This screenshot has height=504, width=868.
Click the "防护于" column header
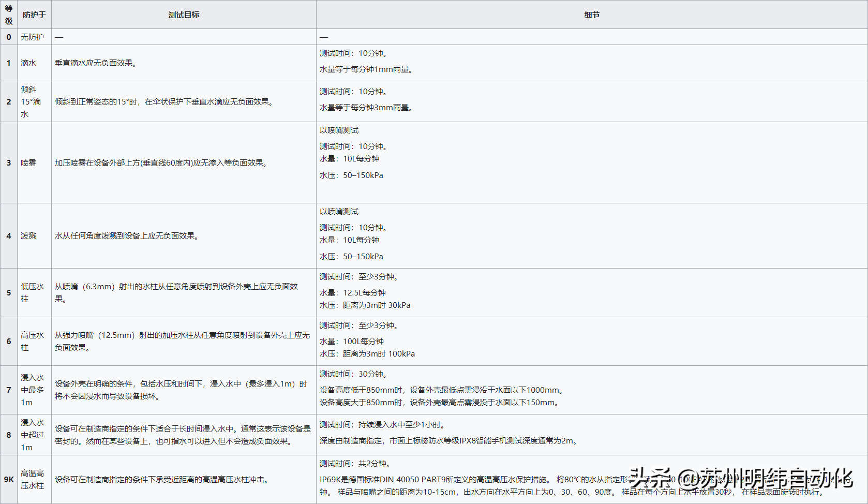pyautogui.click(x=34, y=15)
